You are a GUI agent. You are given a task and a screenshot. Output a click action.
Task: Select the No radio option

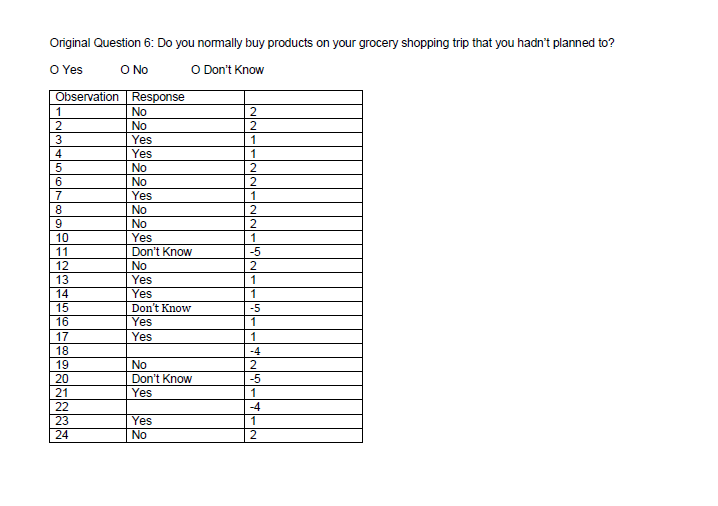point(134,70)
